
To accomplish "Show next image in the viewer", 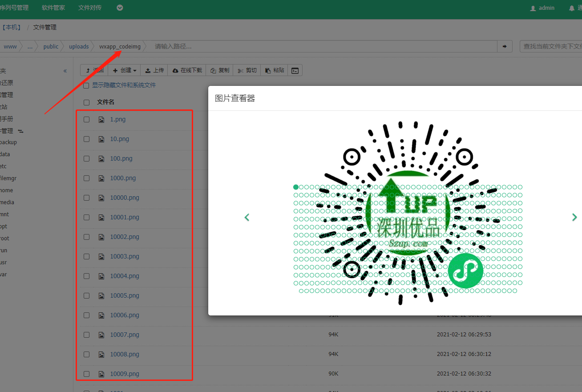I will [x=574, y=217].
